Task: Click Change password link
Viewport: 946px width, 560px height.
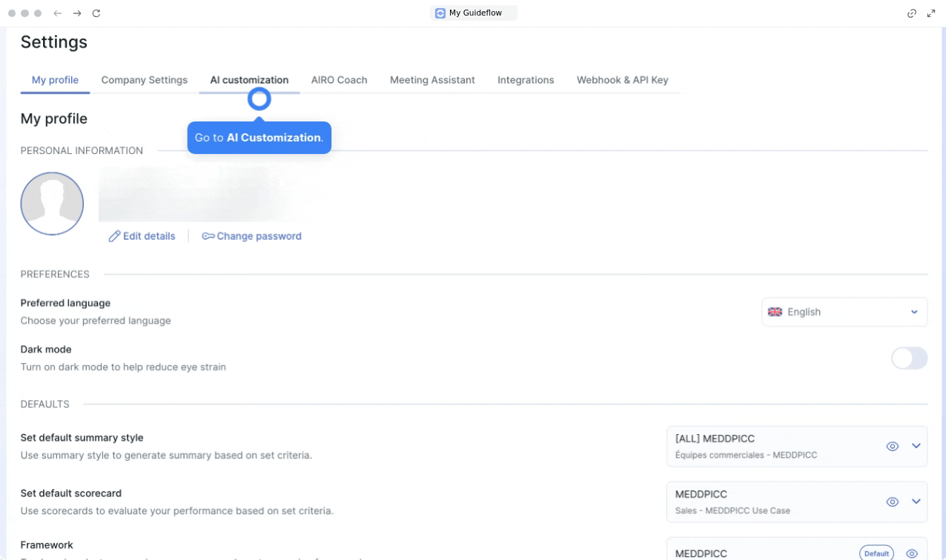Action: pyautogui.click(x=252, y=236)
